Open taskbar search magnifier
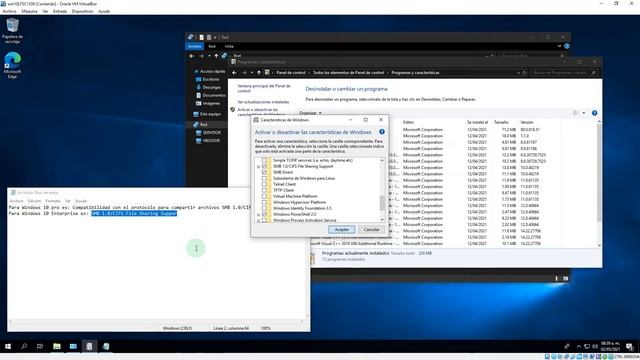Image resolution: width=640 pixels, height=360 pixels. click(x=24, y=346)
